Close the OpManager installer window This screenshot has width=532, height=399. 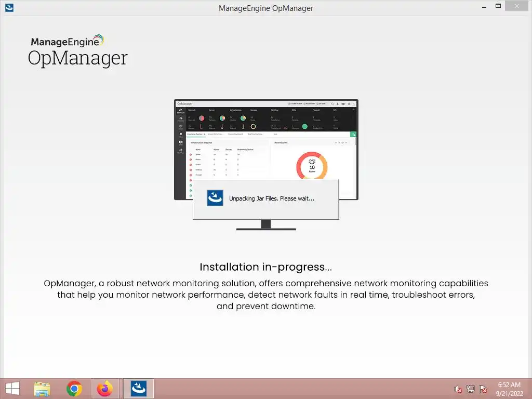coord(517,6)
